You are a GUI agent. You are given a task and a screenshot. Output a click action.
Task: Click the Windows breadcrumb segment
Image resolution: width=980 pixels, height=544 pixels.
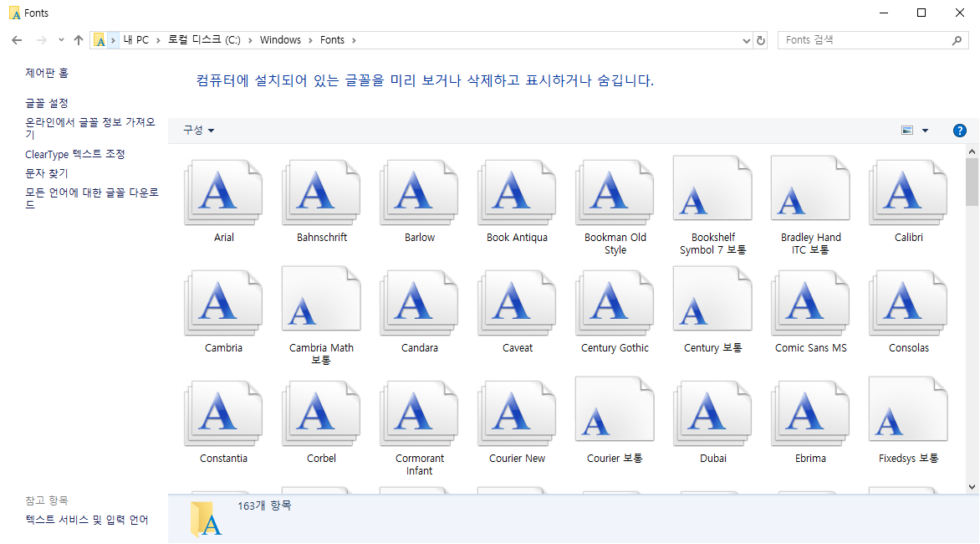coord(280,40)
